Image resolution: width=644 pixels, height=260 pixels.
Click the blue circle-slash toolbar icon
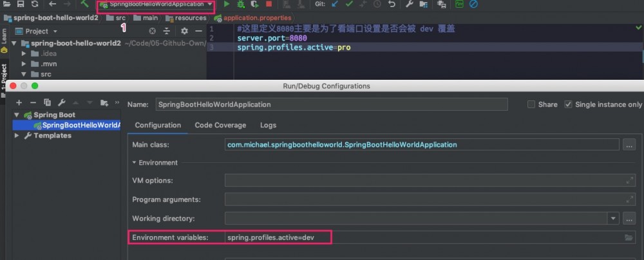coord(473,4)
